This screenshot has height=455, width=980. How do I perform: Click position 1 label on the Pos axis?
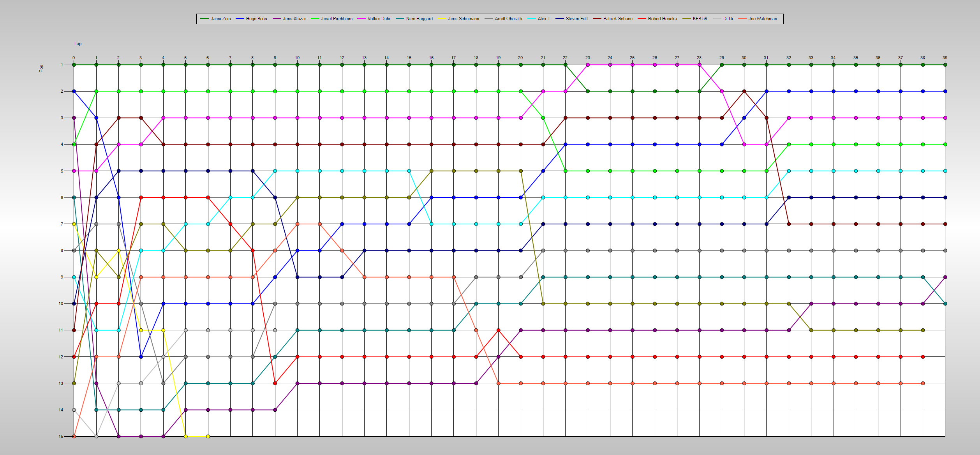pos(62,65)
